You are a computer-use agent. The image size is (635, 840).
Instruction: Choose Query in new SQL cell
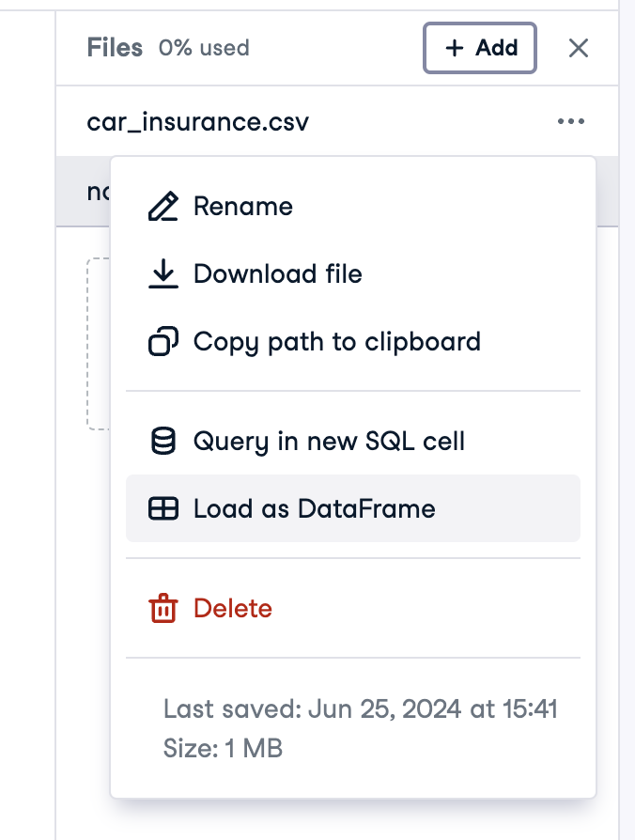coord(329,441)
